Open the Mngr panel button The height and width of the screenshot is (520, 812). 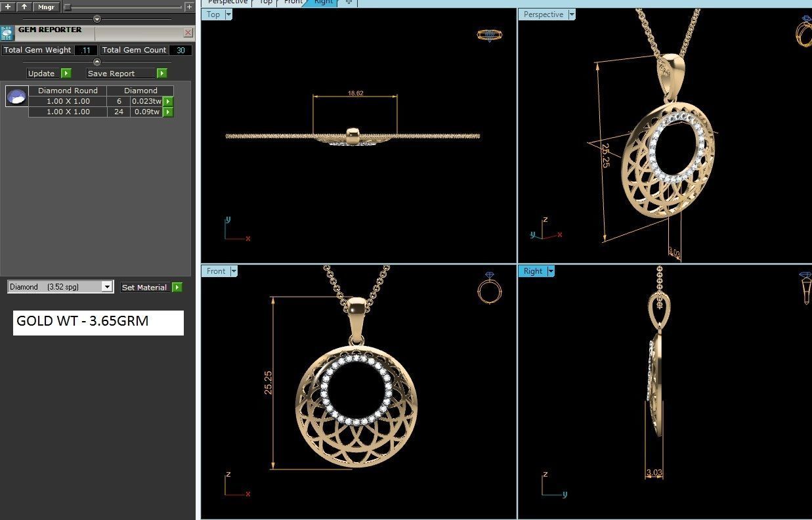46,7
